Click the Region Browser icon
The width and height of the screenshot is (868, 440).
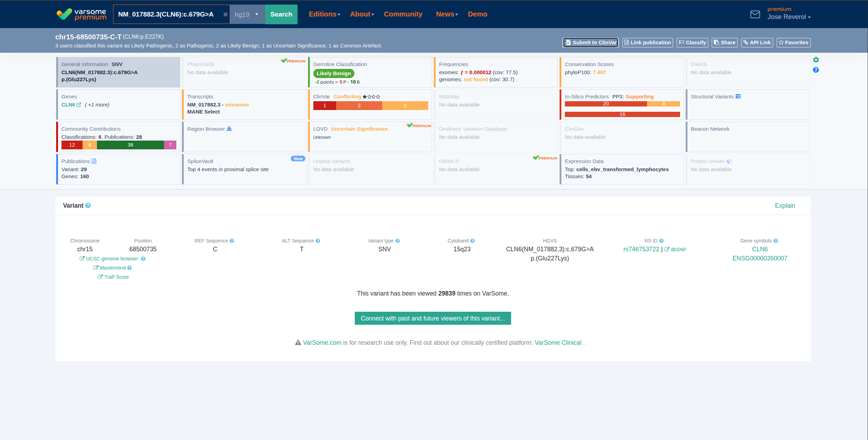click(229, 129)
